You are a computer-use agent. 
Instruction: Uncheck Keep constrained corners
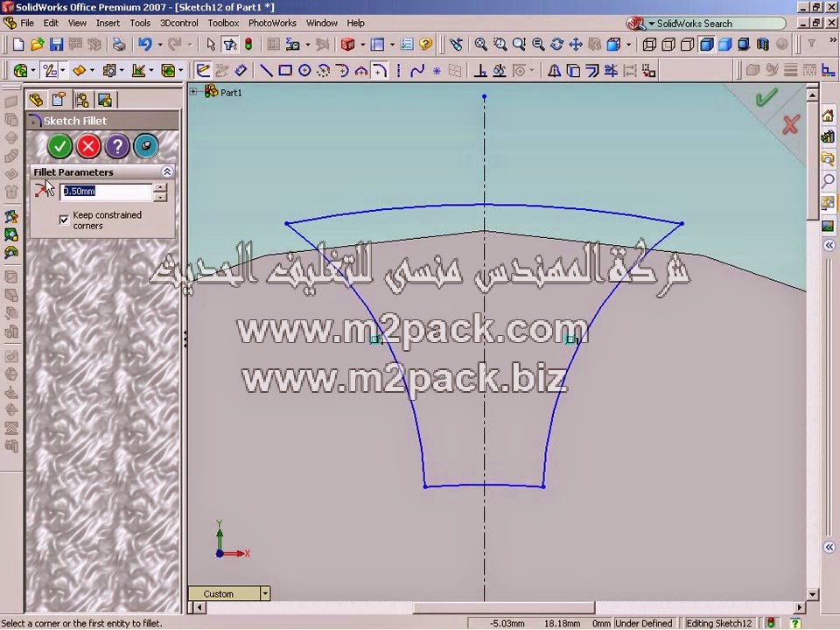tap(64, 220)
